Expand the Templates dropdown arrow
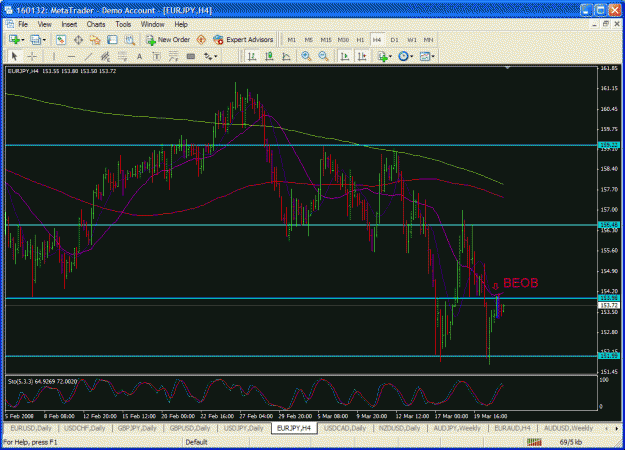 [433, 57]
